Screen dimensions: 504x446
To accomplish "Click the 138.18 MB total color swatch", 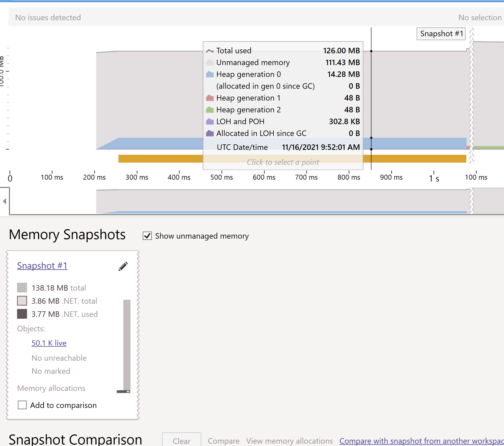I will [22, 287].
